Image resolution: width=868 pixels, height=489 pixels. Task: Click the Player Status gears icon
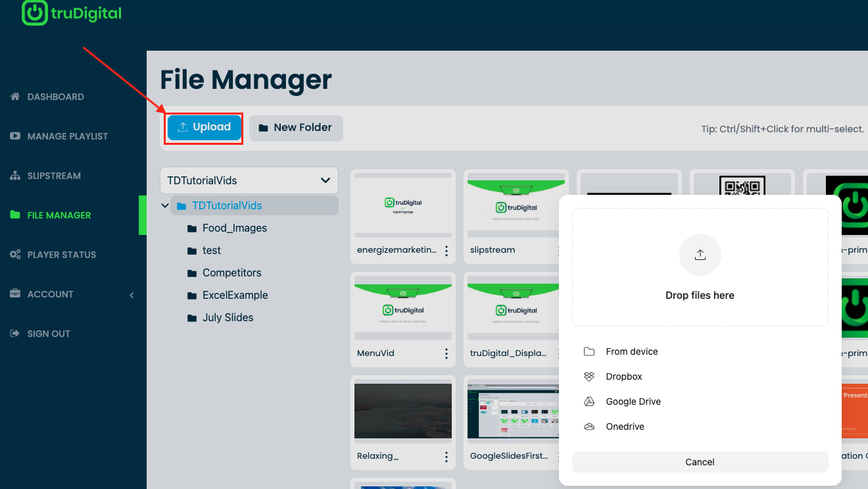coord(15,255)
